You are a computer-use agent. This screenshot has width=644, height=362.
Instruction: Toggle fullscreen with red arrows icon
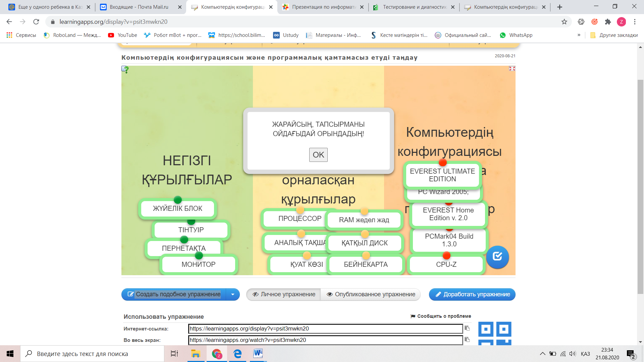pos(512,68)
